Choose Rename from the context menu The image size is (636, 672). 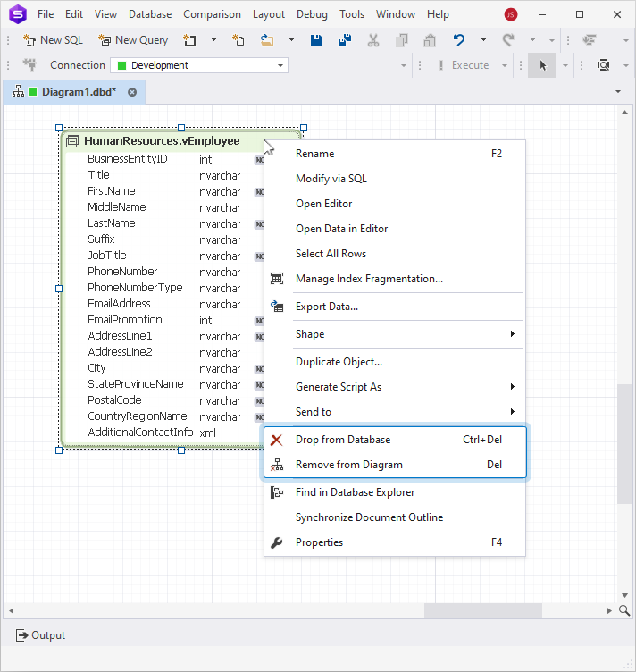(x=395, y=154)
